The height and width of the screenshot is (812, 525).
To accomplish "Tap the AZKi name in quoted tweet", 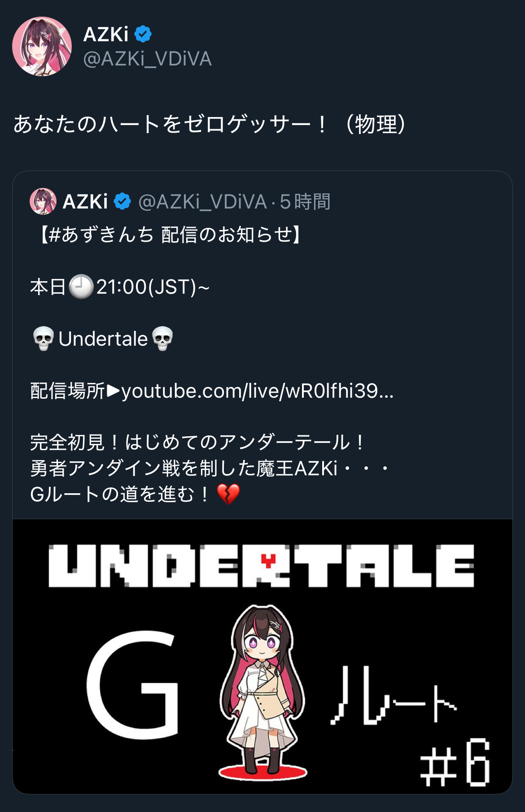I will click(85, 201).
